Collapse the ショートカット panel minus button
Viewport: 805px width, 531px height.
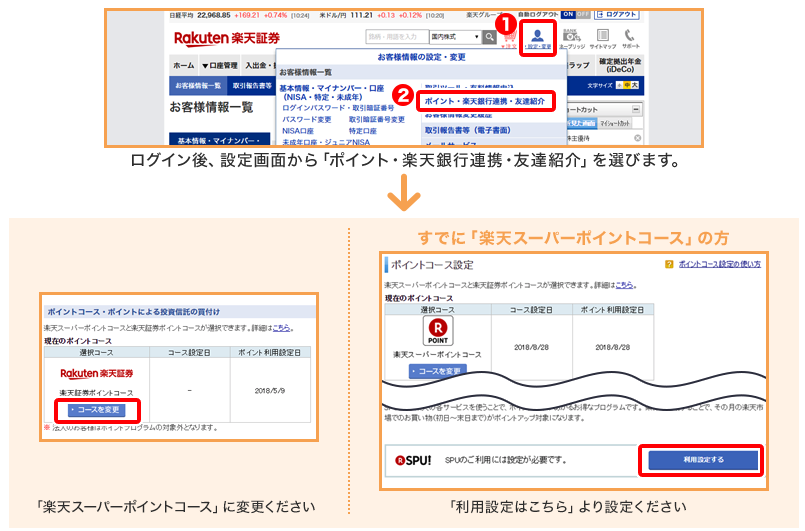(x=636, y=109)
